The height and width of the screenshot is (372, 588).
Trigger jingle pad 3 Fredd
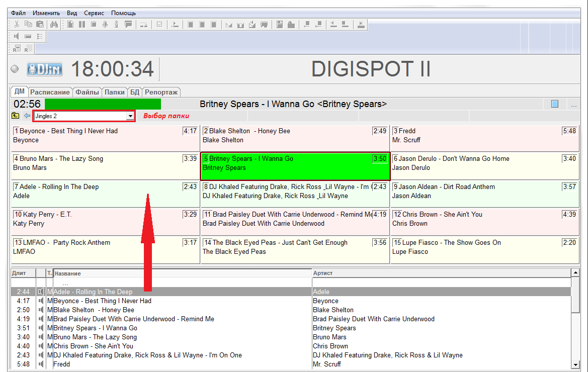click(485, 138)
